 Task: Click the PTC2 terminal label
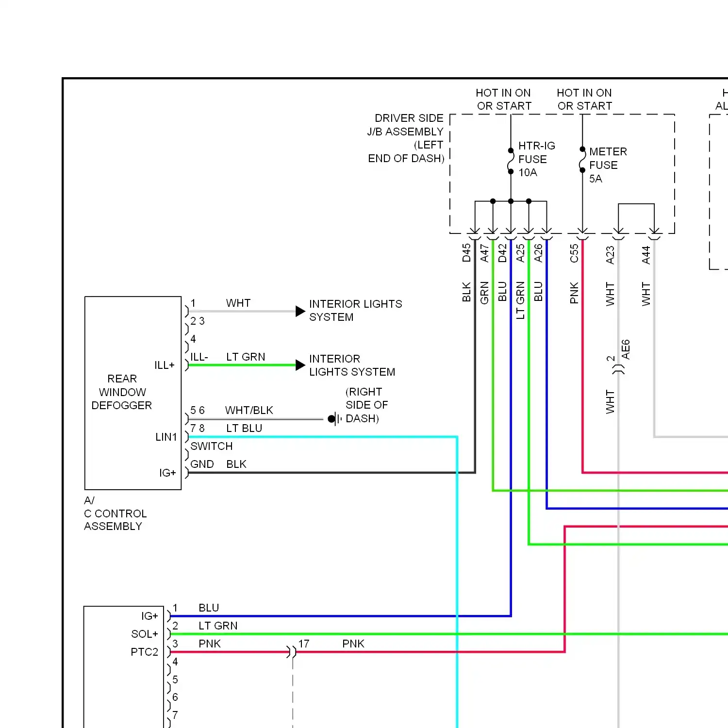pos(145,652)
